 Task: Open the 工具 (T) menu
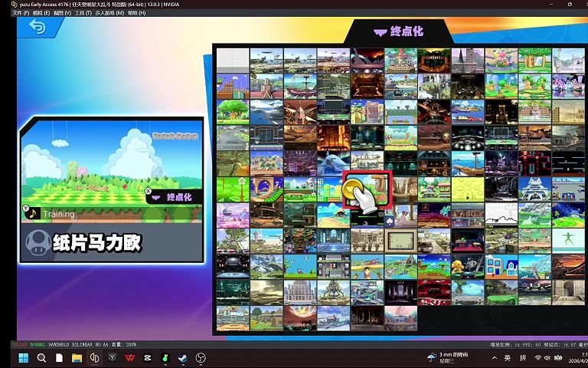click(x=83, y=13)
